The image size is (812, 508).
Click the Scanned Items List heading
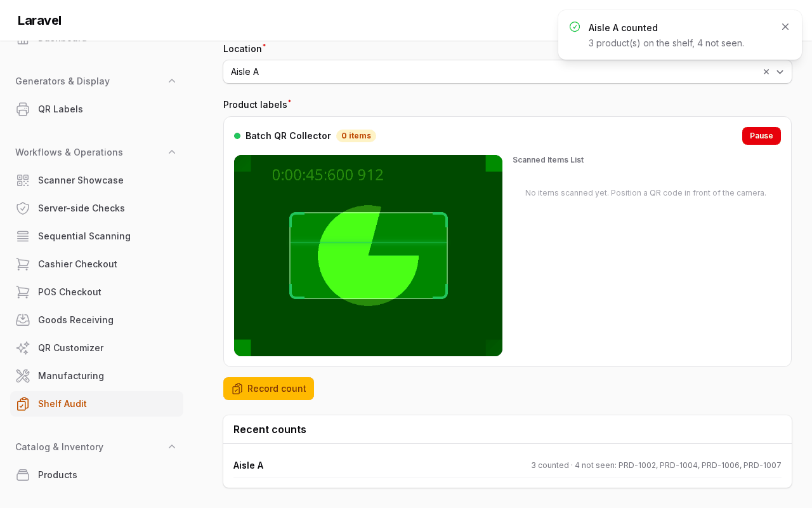[548, 160]
